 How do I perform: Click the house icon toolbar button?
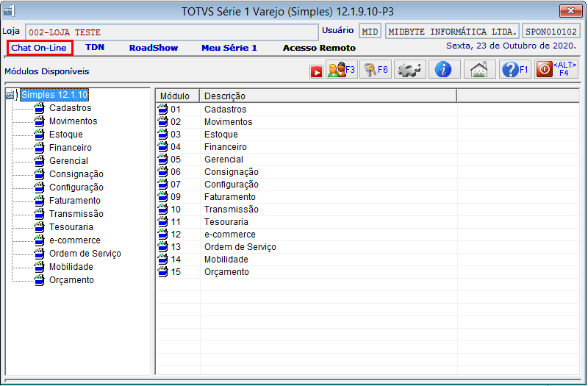tap(480, 69)
